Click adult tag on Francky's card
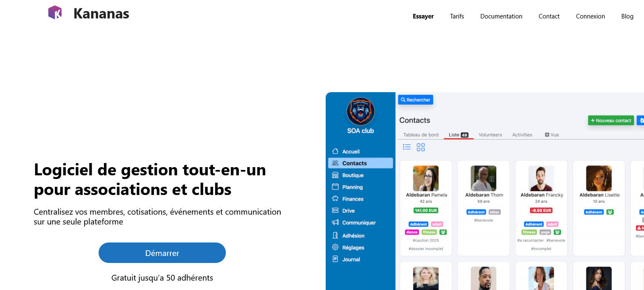Viewport: 644px width, 290px height. coord(552,224)
